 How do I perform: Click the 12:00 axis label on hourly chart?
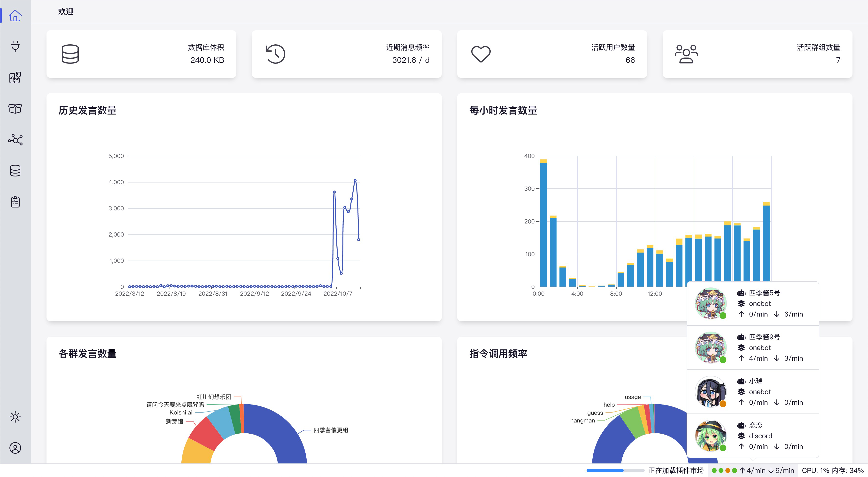coord(655,294)
